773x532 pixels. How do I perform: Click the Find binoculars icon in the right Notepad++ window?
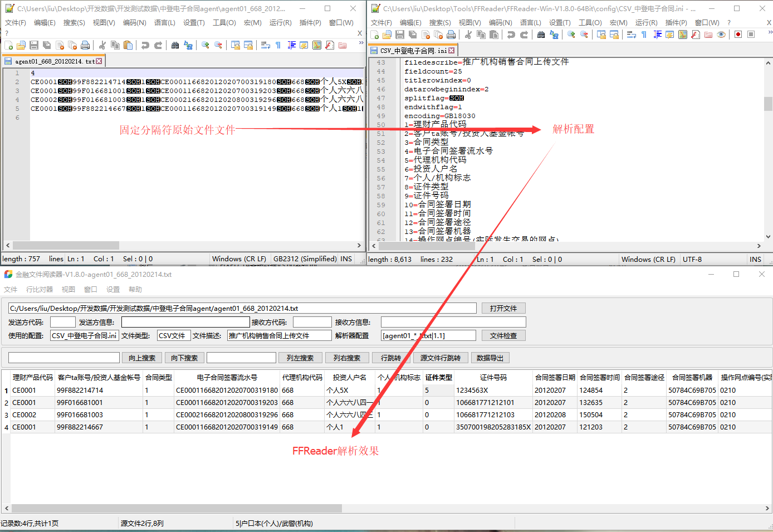541,35
